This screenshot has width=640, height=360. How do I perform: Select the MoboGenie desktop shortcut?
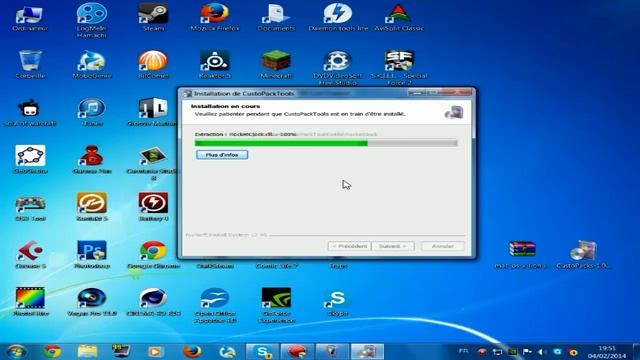point(92,64)
